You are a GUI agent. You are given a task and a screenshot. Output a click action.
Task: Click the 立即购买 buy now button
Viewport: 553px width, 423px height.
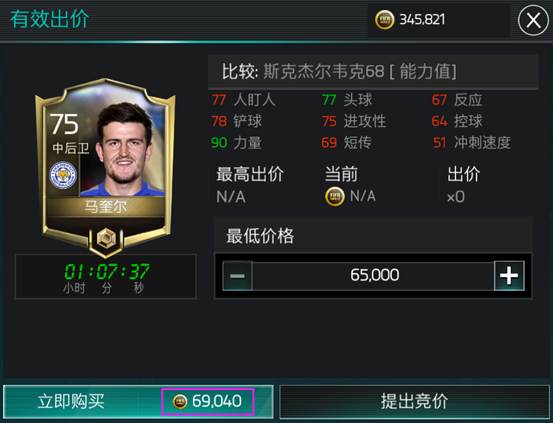(x=138, y=401)
